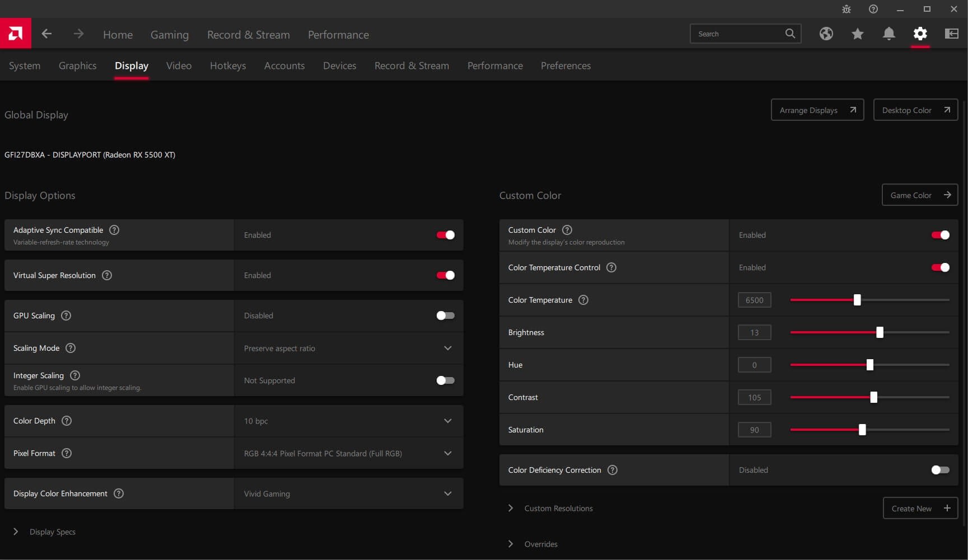Click Desktop Color button
This screenshot has width=968, height=560.
pos(916,110)
